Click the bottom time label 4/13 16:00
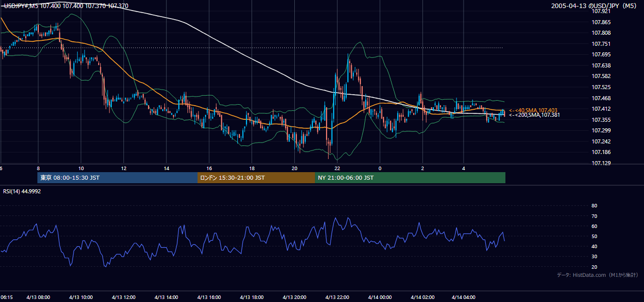This screenshot has height=302, width=644. point(209,297)
